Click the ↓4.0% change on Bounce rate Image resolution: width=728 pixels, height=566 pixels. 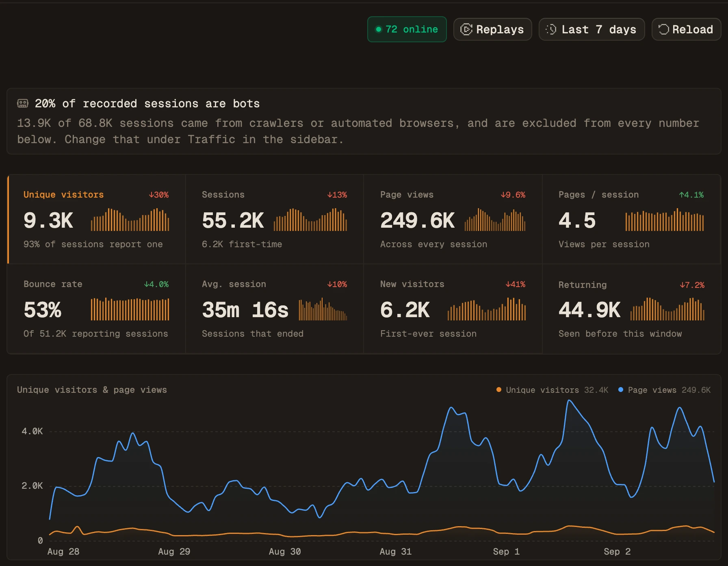click(156, 284)
